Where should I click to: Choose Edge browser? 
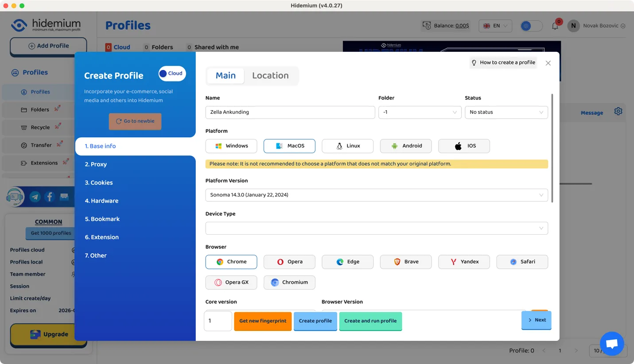(347, 262)
